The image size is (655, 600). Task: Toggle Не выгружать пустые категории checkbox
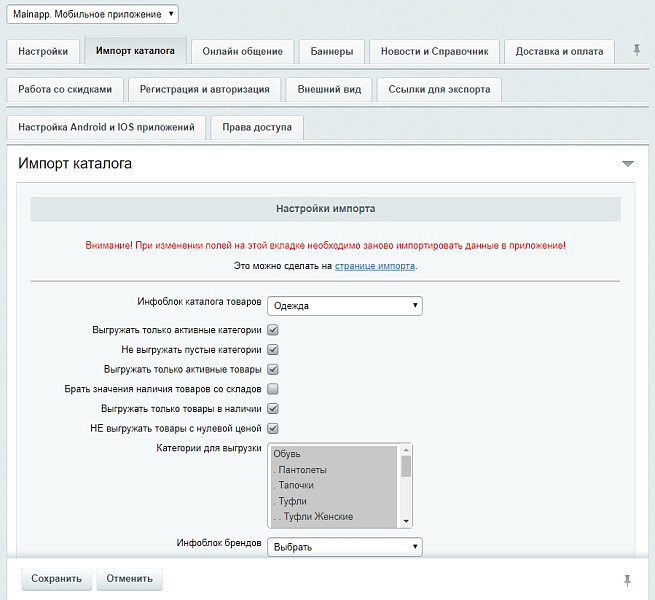pos(272,350)
